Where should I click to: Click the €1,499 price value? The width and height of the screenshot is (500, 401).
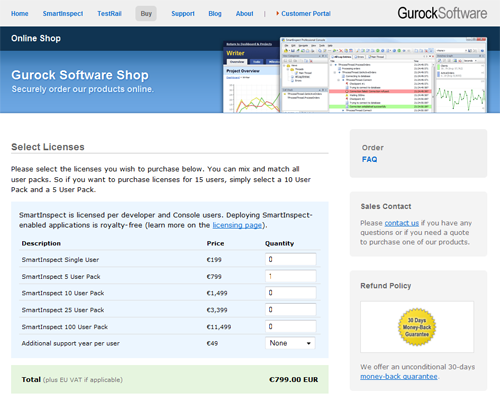pos(217,293)
